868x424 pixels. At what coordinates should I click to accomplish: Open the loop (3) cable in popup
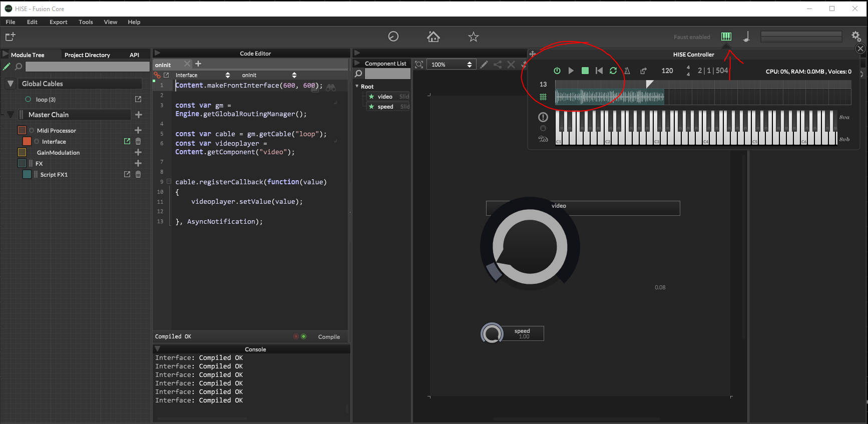tap(138, 99)
